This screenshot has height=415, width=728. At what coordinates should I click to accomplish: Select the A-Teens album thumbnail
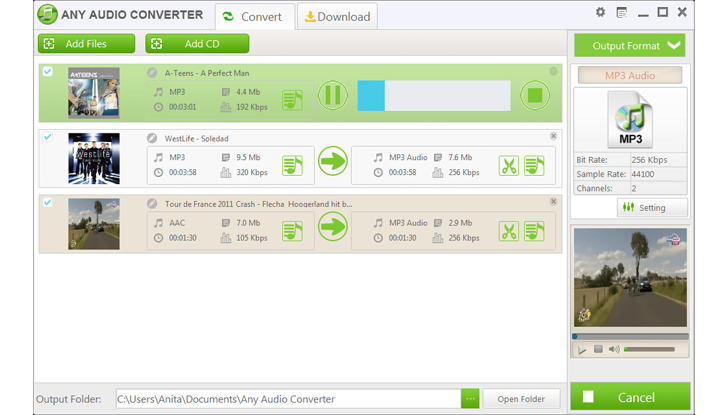point(94,93)
